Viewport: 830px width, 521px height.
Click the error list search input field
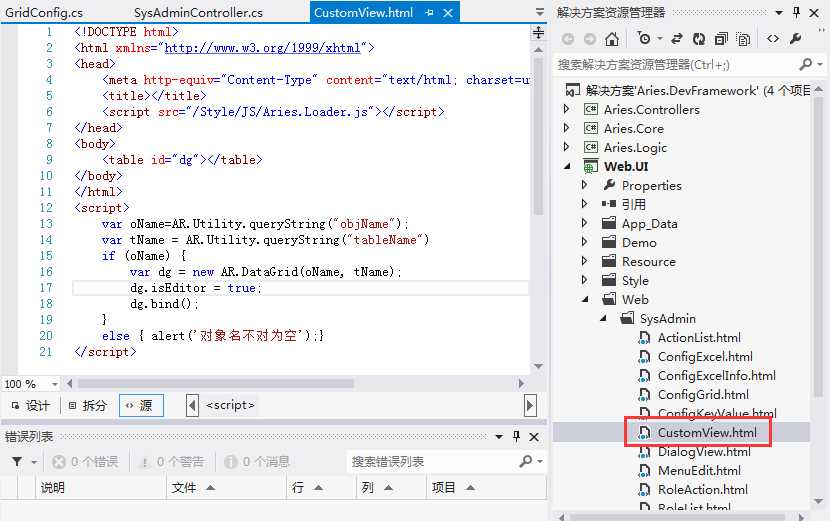point(432,461)
